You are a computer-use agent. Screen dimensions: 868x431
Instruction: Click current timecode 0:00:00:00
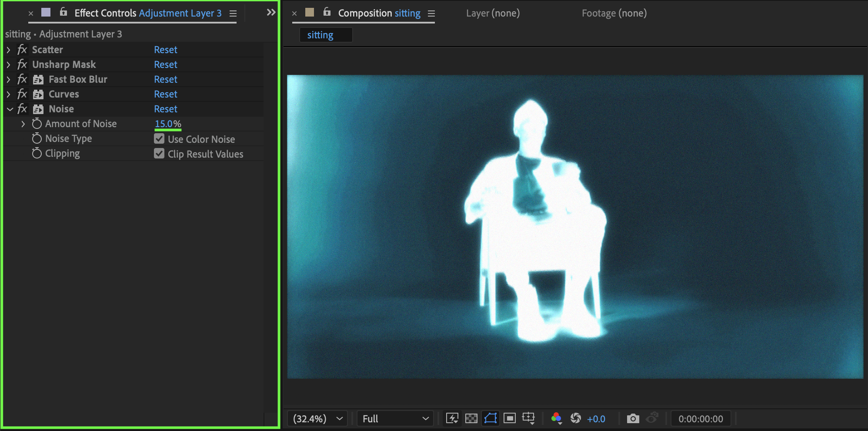701,419
